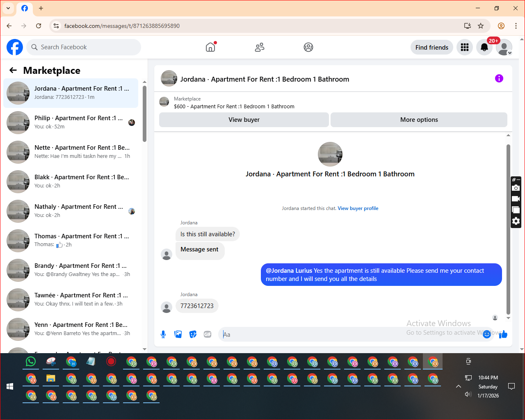Screen dimensions: 525x420
Task: Open the Jordana conversation in list
Action: [71, 93]
